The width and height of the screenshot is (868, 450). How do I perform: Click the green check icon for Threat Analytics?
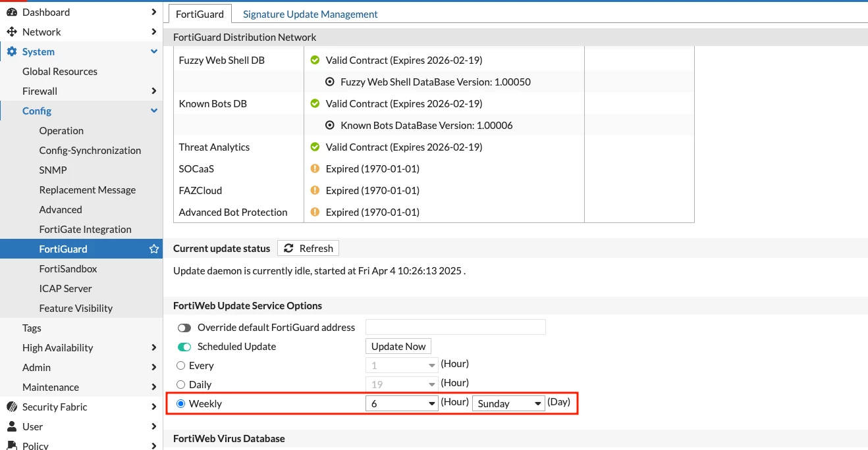coord(315,147)
